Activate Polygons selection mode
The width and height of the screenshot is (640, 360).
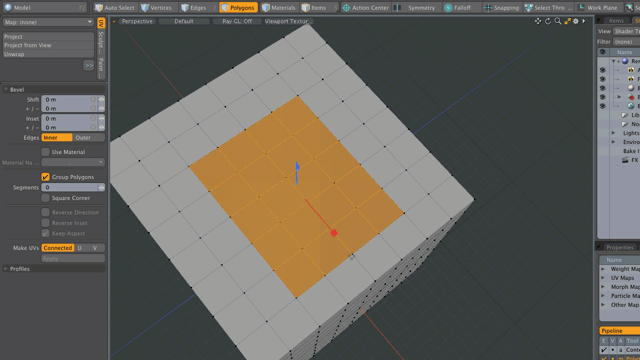(x=238, y=7)
